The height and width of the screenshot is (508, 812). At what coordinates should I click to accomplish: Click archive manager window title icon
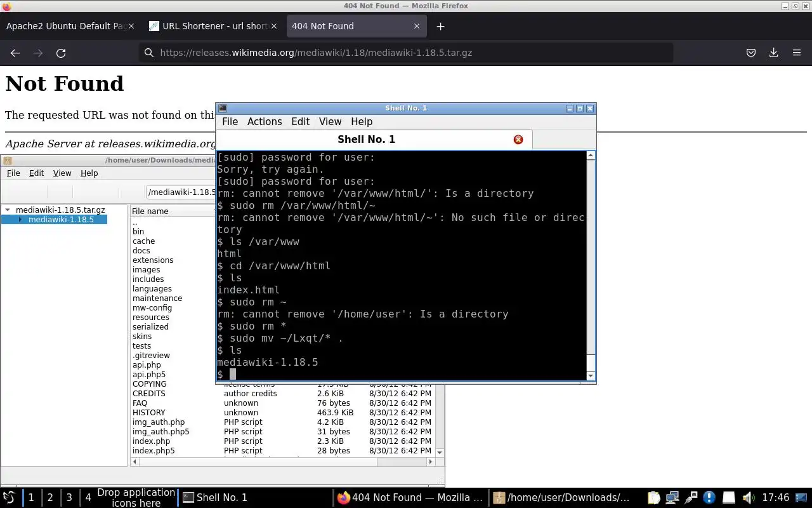7,161
